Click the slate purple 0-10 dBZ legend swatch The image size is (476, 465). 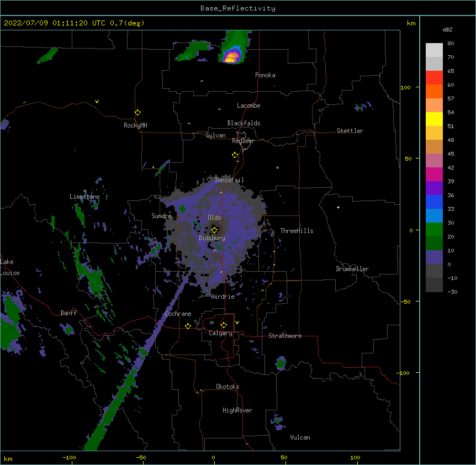(x=434, y=257)
